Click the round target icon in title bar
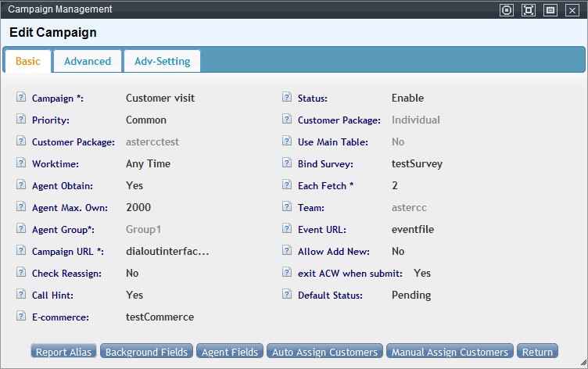The height and width of the screenshot is (369, 588). coord(507,10)
